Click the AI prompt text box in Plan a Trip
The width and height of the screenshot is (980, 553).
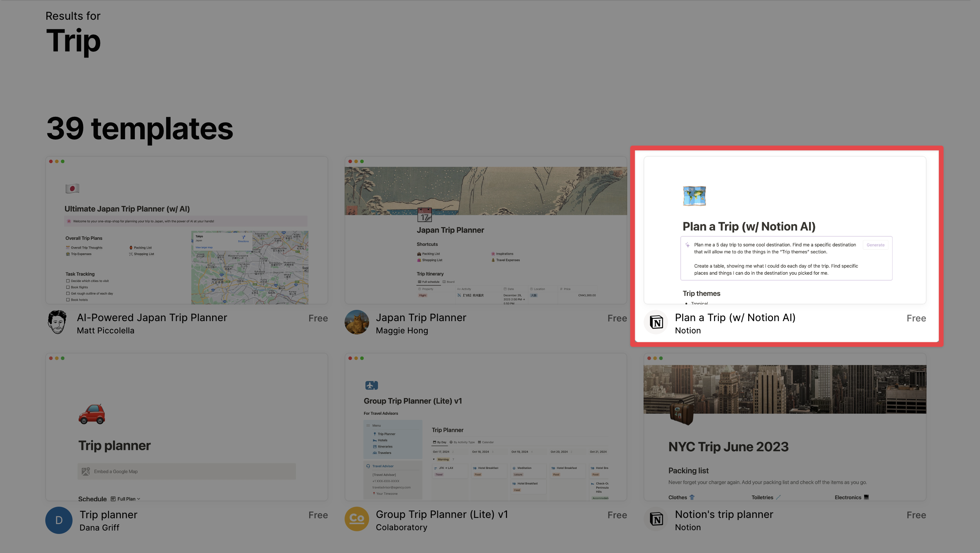[x=786, y=259]
